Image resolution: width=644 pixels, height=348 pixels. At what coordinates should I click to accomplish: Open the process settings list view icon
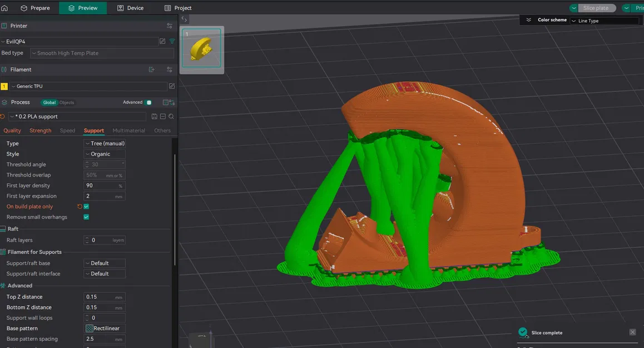[x=166, y=102]
